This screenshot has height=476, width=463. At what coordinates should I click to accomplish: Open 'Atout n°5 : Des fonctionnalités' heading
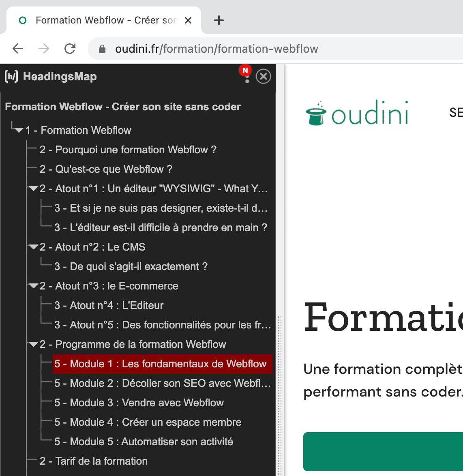tap(163, 325)
